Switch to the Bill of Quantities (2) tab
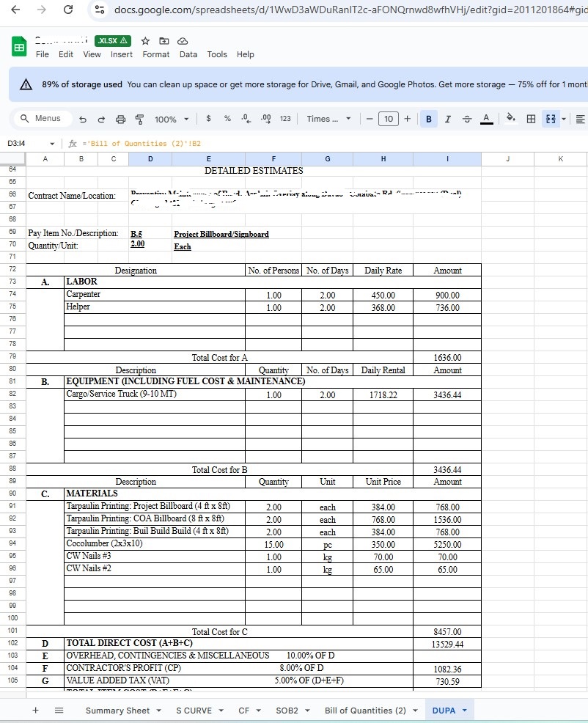Screen dimensions: 588x723 (x=365, y=711)
